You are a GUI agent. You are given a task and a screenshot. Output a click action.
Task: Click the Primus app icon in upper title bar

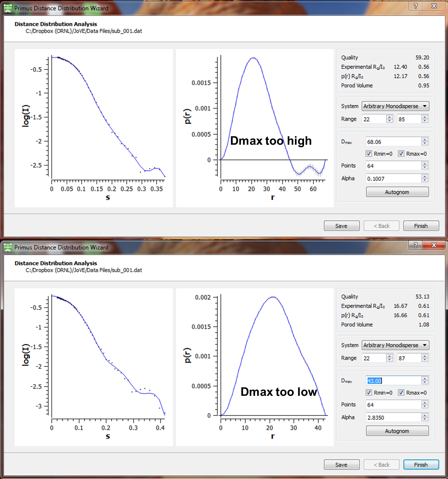pos(8,8)
